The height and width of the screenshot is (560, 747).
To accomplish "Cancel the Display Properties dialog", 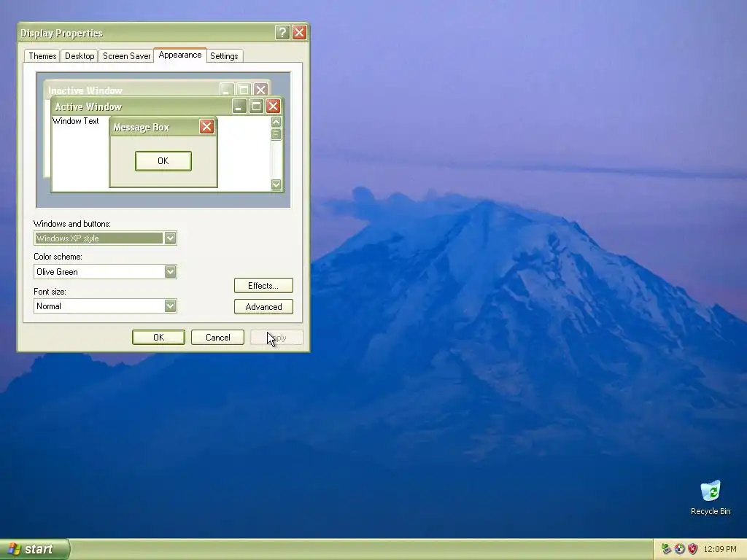I will coord(217,337).
